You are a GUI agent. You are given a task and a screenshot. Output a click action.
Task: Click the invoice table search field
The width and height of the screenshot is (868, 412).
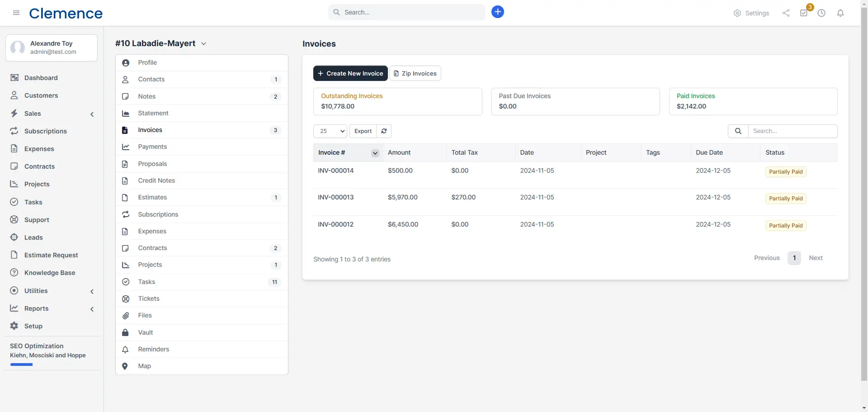click(x=792, y=131)
